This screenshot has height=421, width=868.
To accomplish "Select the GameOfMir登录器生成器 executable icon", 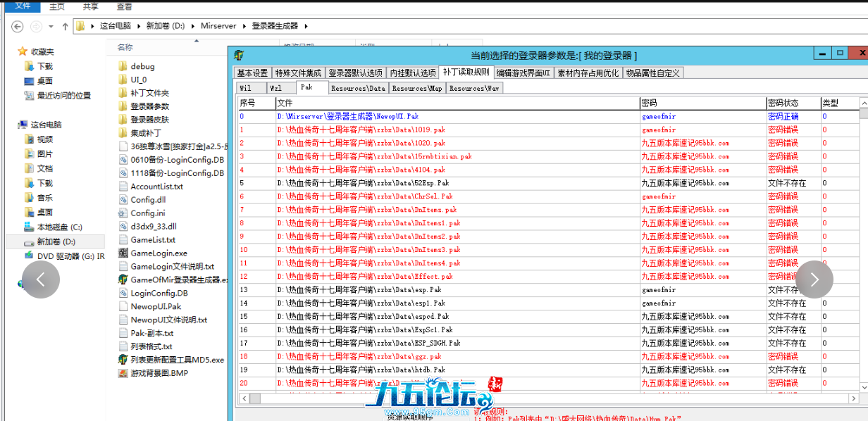I will point(123,279).
